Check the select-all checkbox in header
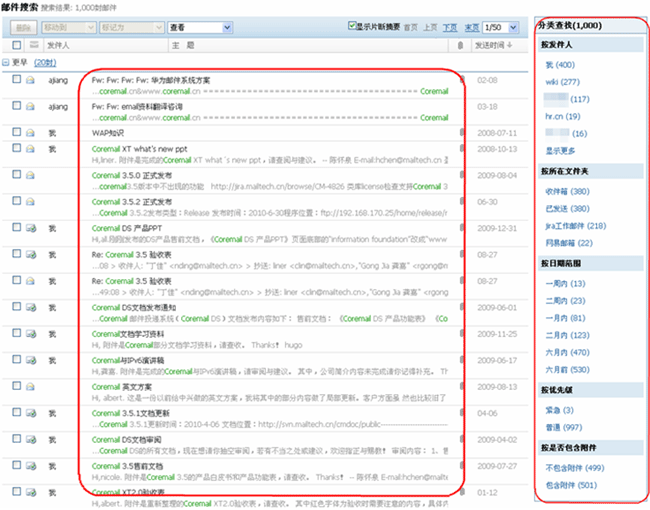The height and width of the screenshot is (510, 650). click(x=17, y=45)
